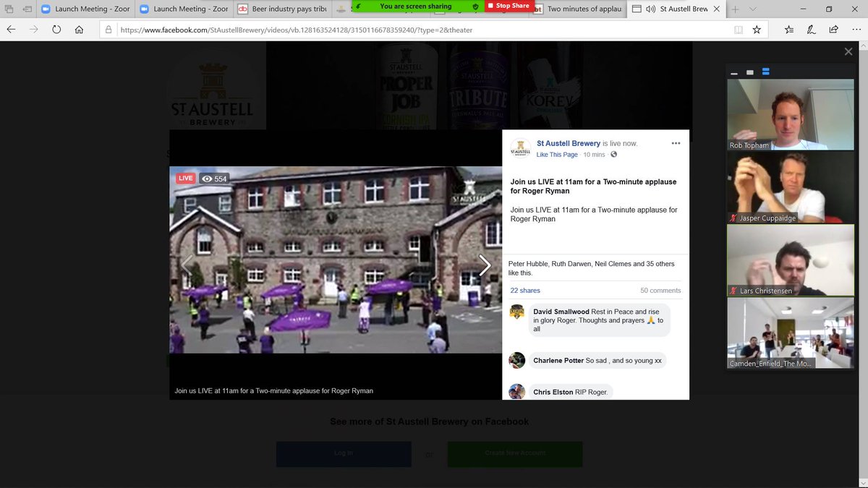This screenshot has height=488, width=868.
Task: Click the add notes pen icon
Action: (812, 30)
